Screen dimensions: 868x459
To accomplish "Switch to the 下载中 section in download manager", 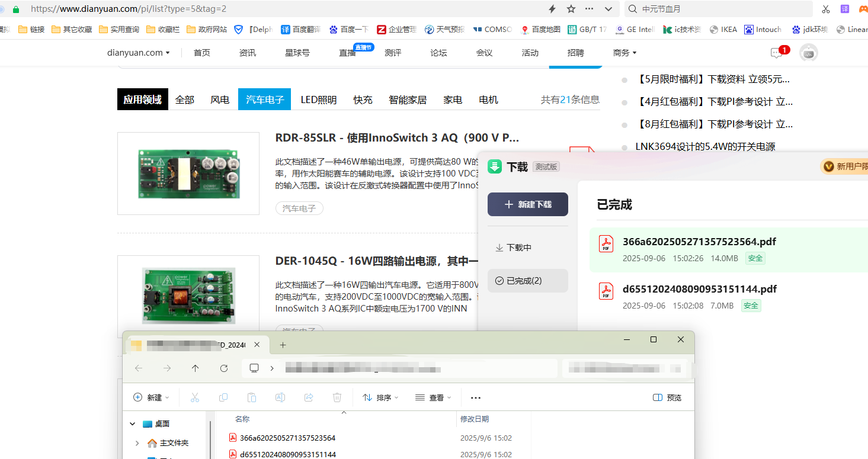I will pyautogui.click(x=513, y=248).
